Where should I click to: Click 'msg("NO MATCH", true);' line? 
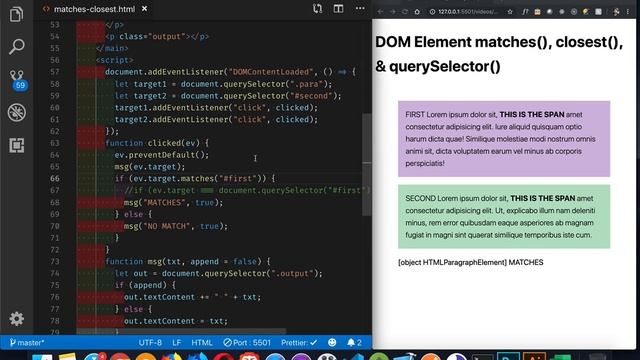click(x=176, y=226)
